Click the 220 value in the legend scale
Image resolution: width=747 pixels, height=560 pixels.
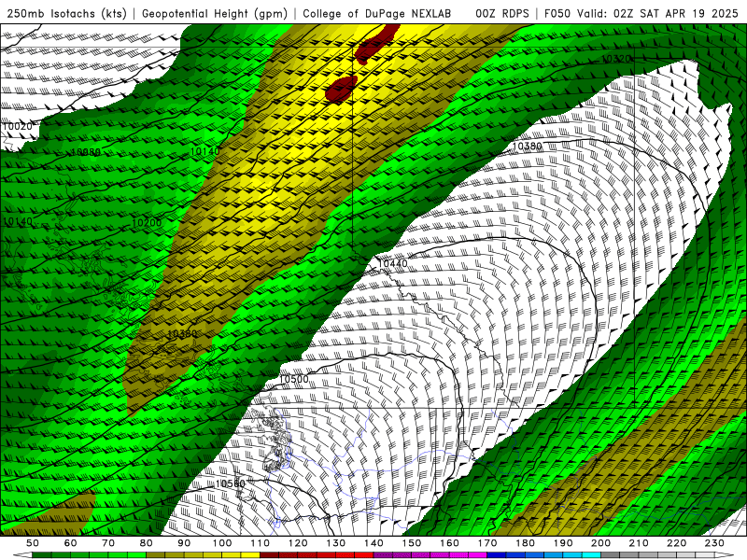[x=677, y=543]
